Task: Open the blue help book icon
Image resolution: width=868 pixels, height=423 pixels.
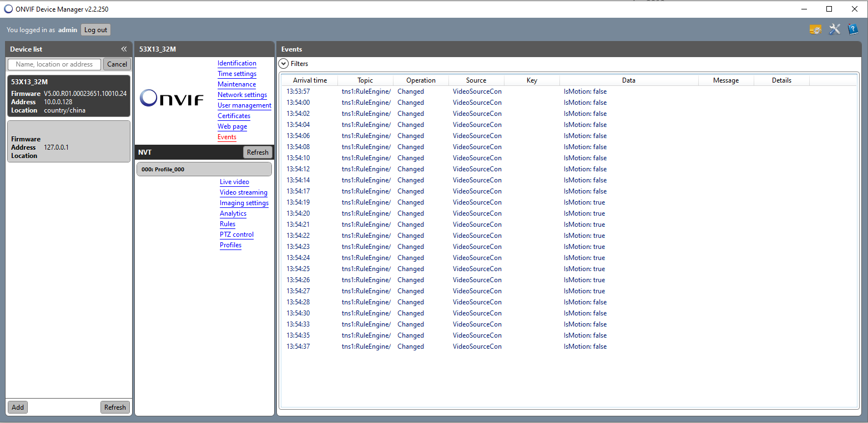Action: coord(853,30)
